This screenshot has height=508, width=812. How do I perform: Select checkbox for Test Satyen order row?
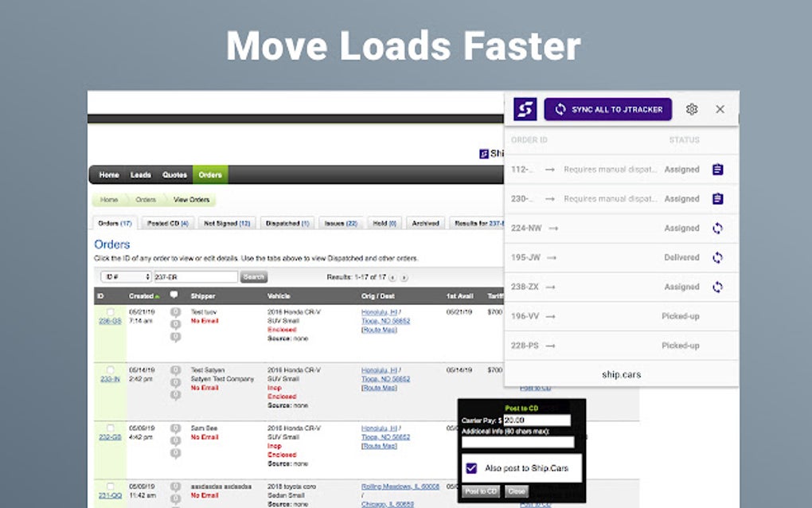pos(111,369)
